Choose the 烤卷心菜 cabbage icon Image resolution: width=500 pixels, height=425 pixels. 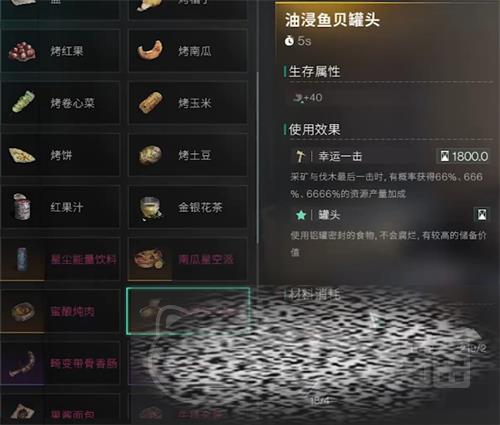tap(23, 101)
